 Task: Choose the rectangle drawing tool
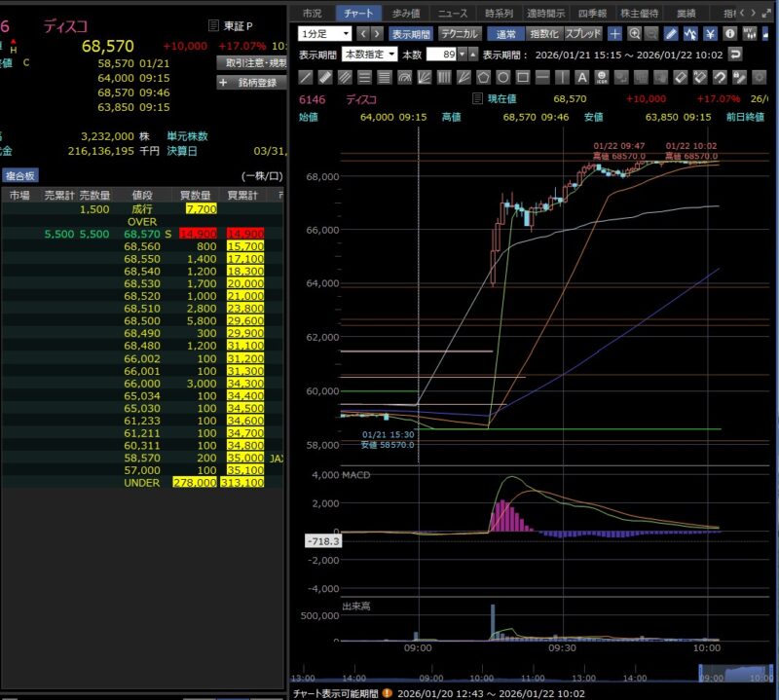[x=522, y=77]
